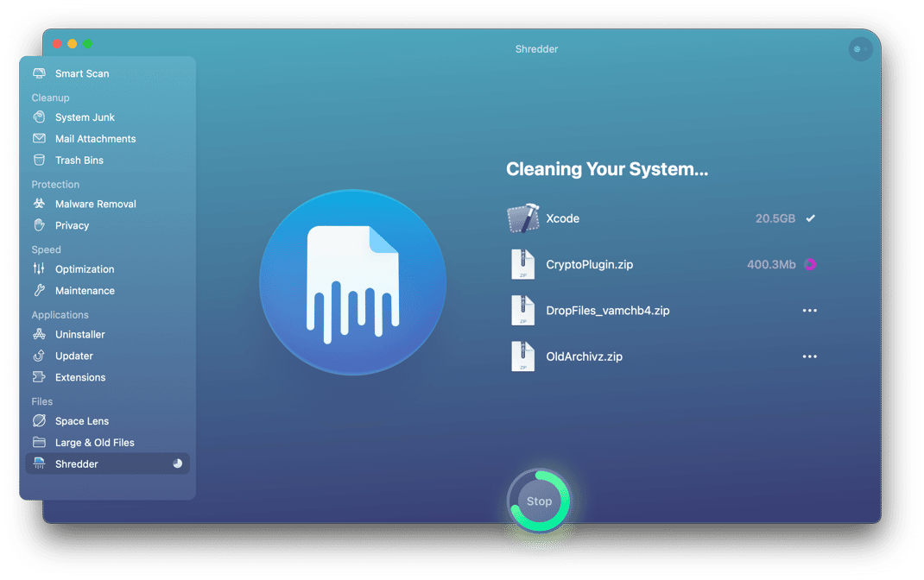Switch to Malware Removal
The height and width of the screenshot is (580, 924).
click(108, 204)
